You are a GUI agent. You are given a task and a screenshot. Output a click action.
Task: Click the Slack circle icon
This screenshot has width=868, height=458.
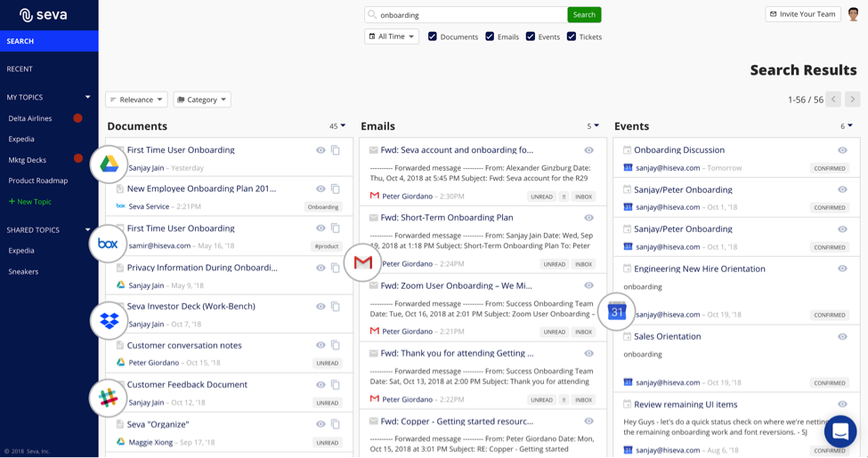point(109,398)
